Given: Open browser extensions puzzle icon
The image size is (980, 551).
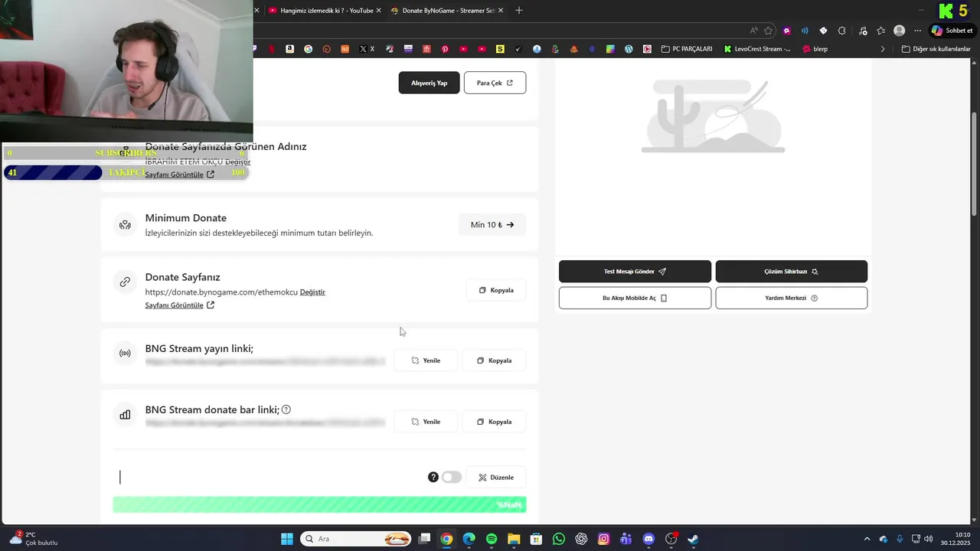Looking at the screenshot, I should coord(841,31).
